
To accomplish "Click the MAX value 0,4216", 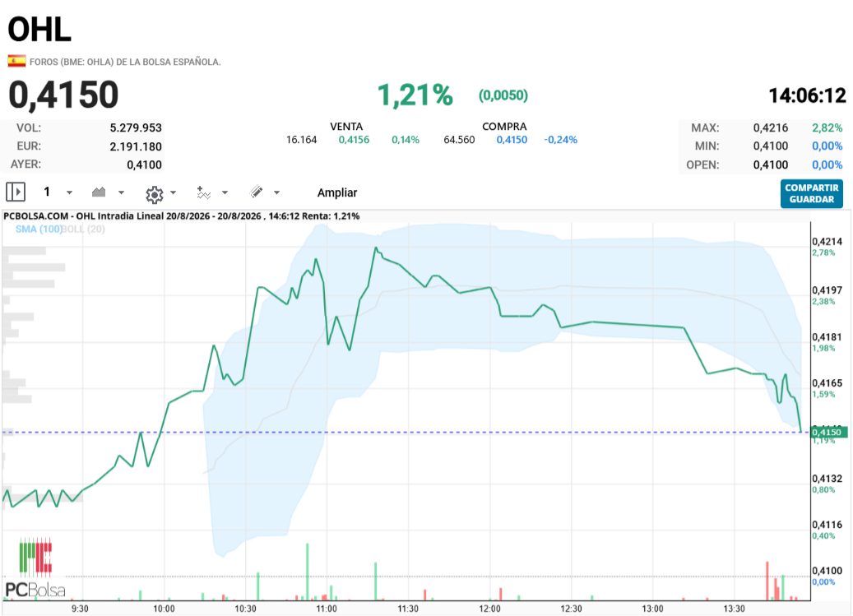I will [770, 127].
